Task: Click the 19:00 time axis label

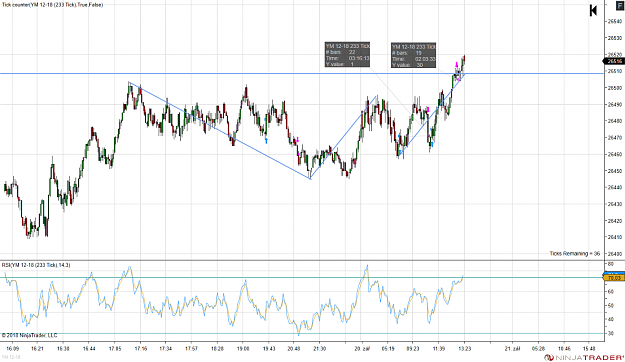Action: point(243,348)
